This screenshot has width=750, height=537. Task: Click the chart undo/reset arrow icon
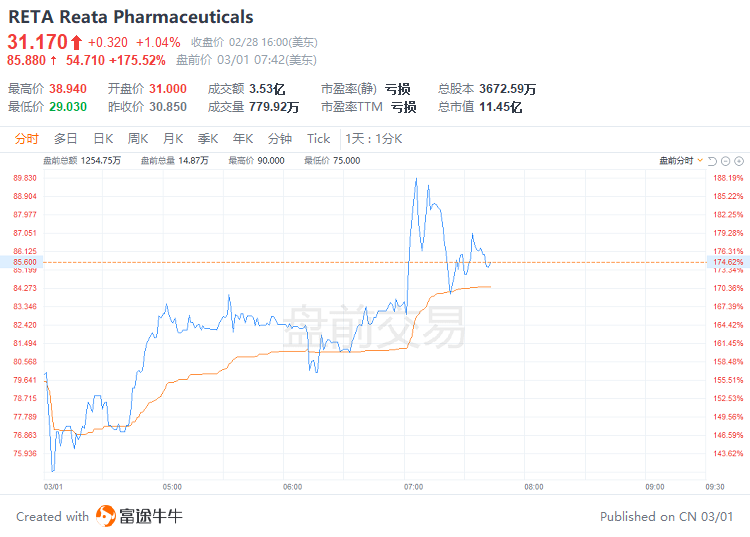(x=712, y=161)
